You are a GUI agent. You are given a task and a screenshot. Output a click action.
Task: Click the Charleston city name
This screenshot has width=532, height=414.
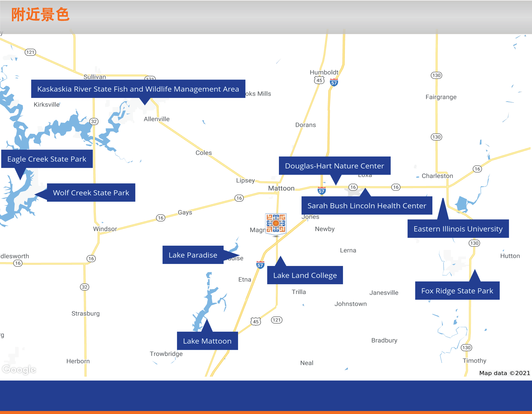click(437, 176)
